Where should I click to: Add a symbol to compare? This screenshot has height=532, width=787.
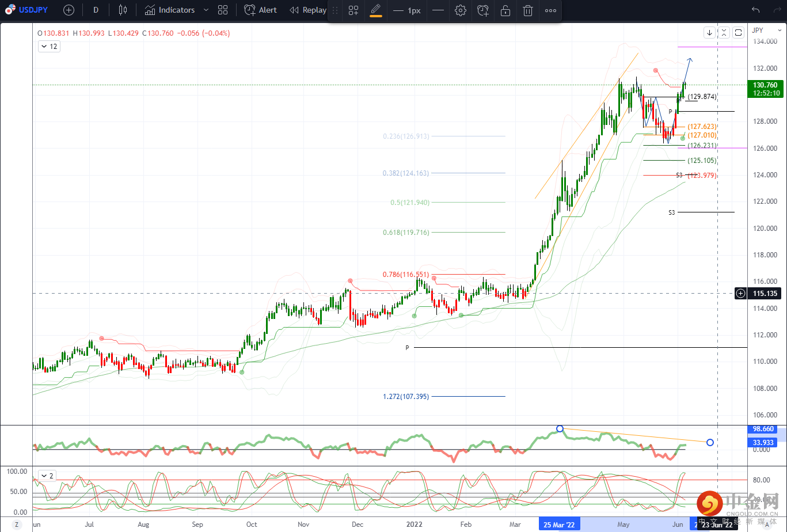[x=69, y=10]
